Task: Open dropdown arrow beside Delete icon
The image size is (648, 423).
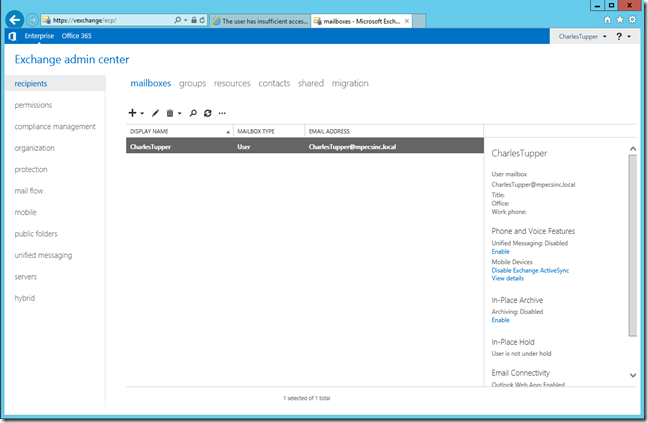Action: pyautogui.click(x=180, y=114)
